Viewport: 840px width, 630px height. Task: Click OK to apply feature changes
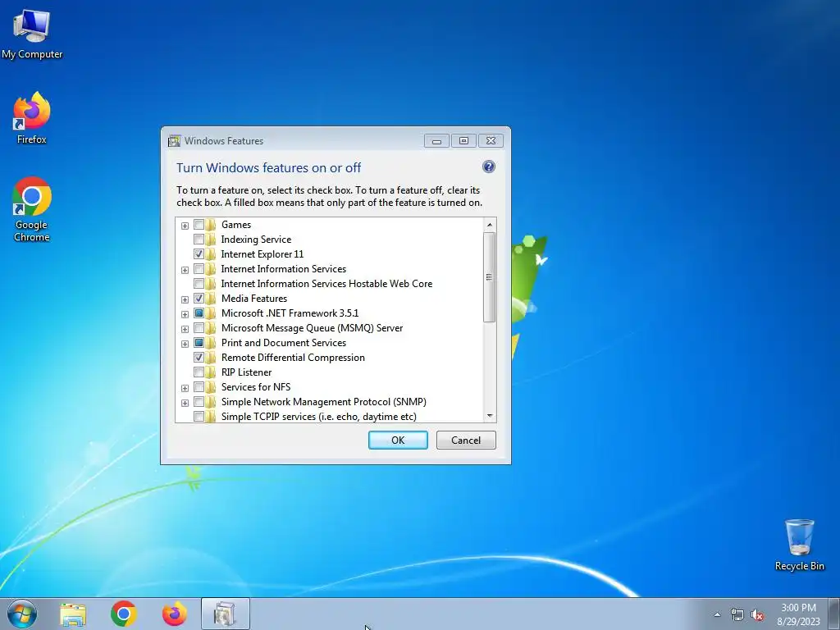tap(398, 440)
